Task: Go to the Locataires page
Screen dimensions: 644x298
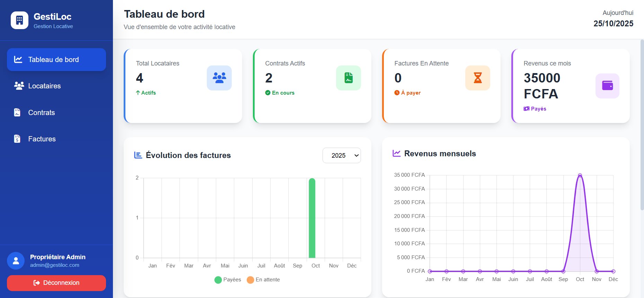Action: coord(44,86)
